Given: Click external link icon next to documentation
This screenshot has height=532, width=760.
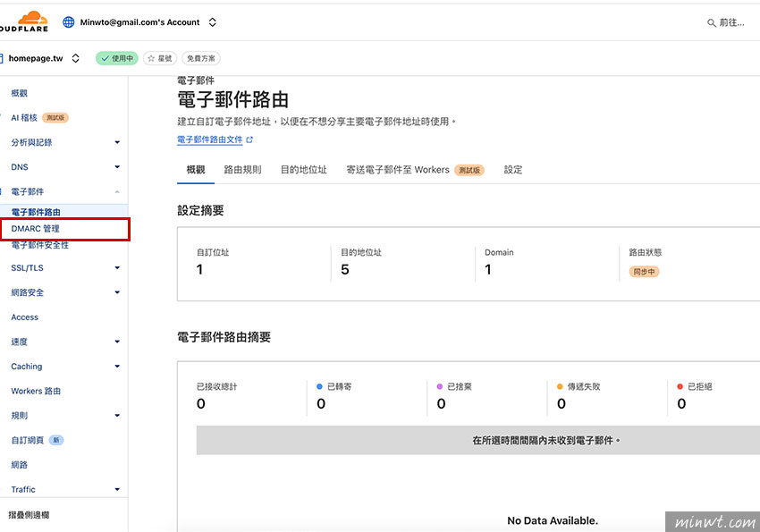Looking at the screenshot, I should tap(250, 139).
